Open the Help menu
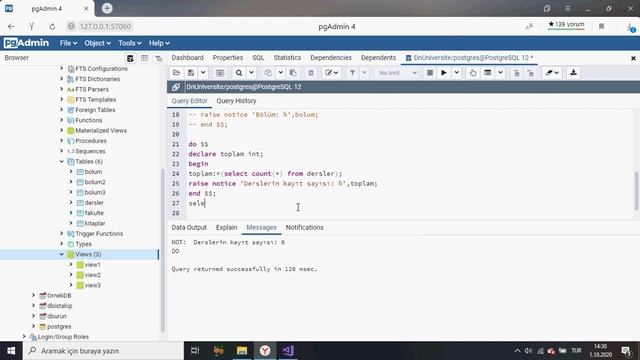The image size is (640, 360). pyautogui.click(x=159, y=43)
